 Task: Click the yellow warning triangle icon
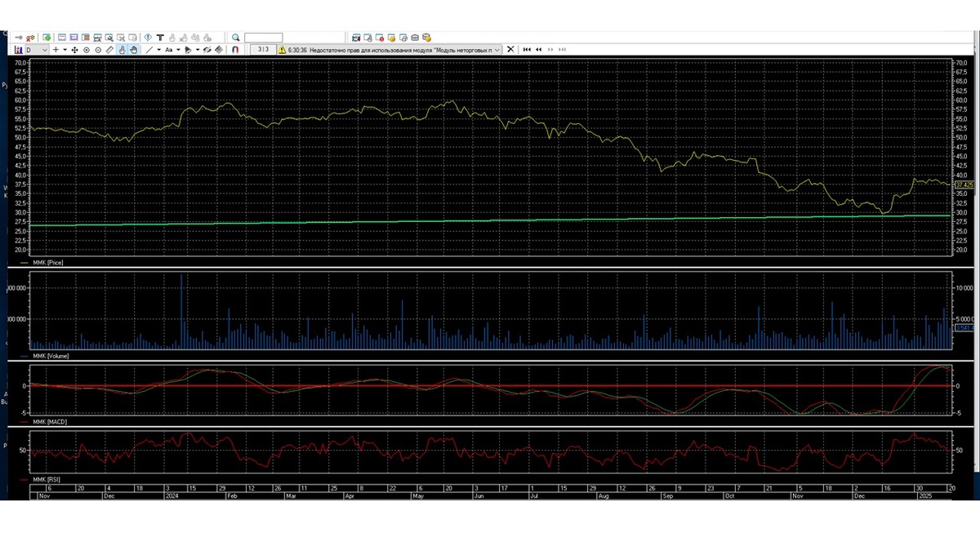(282, 50)
